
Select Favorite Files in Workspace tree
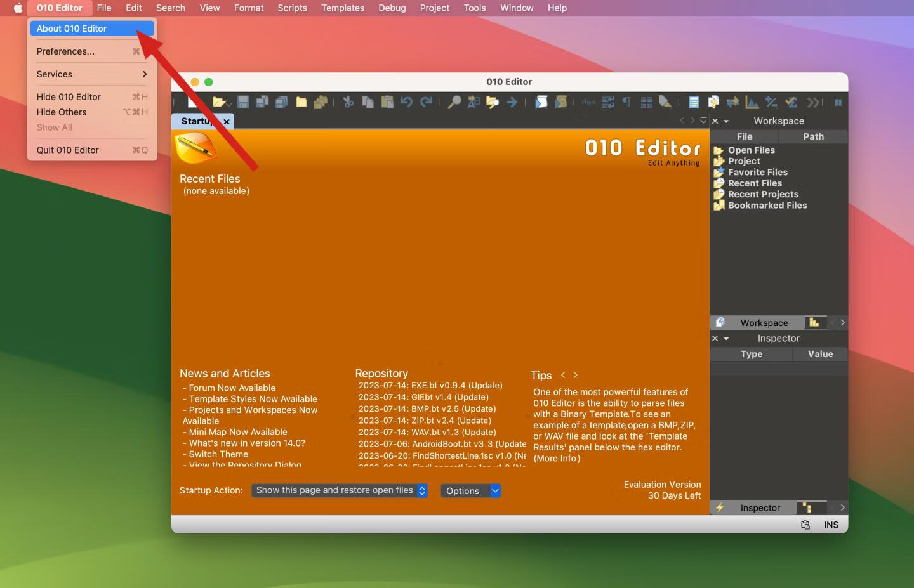(x=757, y=173)
